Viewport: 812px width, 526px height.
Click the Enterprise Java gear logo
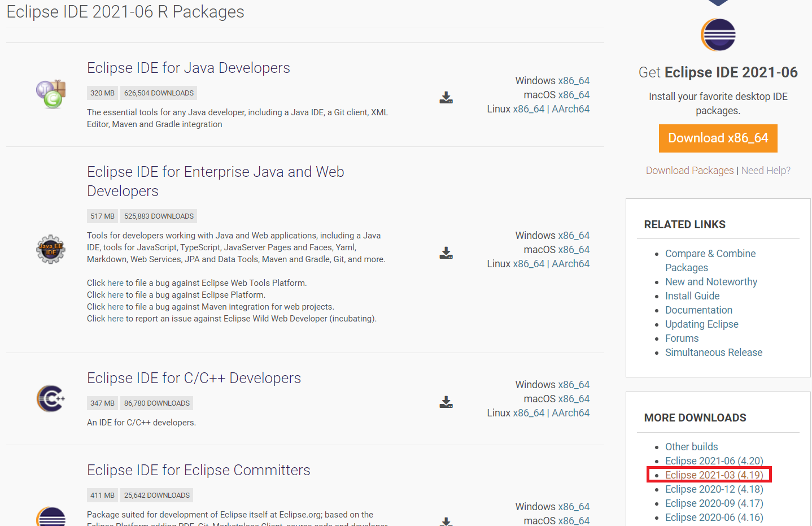pyautogui.click(x=51, y=249)
